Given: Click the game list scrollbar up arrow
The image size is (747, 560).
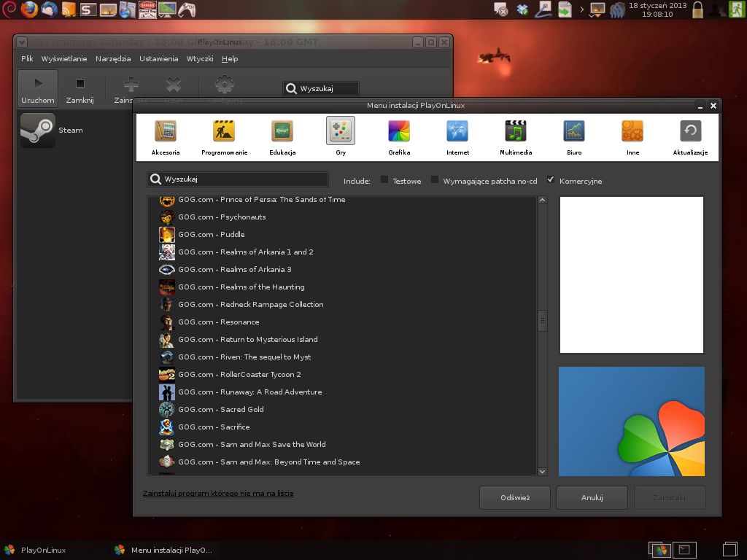Looking at the screenshot, I should 542,200.
